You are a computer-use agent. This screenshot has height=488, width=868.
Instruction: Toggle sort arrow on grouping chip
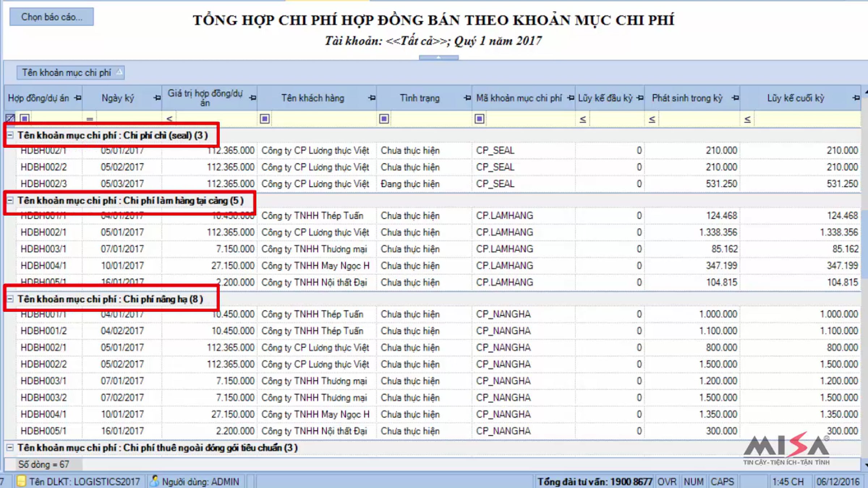(x=119, y=72)
